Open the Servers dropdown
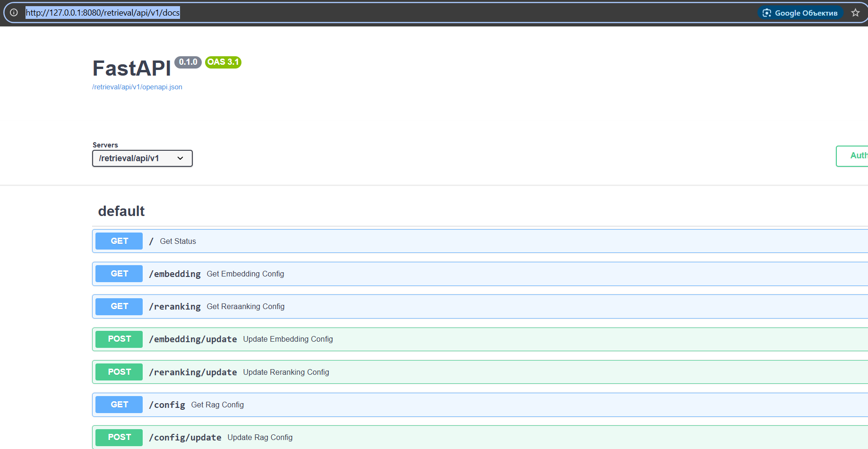 [x=142, y=158]
